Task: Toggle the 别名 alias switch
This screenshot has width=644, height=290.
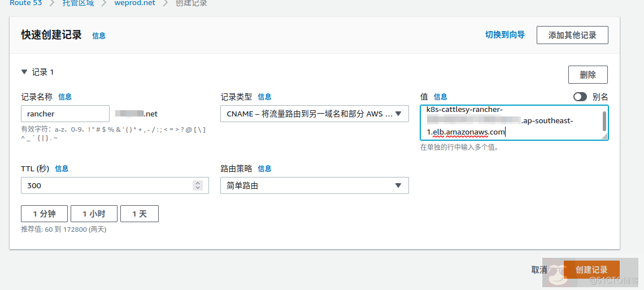Action: pos(580,97)
